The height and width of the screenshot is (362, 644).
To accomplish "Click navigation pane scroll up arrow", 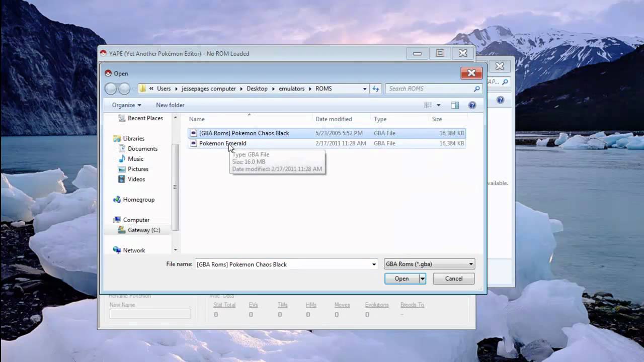I will coord(176,118).
